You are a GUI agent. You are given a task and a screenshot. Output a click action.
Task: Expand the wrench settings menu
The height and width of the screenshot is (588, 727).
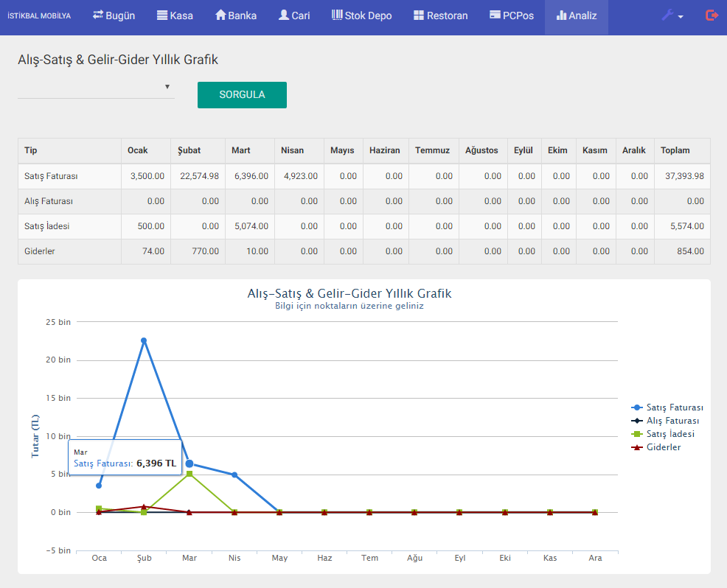(x=672, y=15)
